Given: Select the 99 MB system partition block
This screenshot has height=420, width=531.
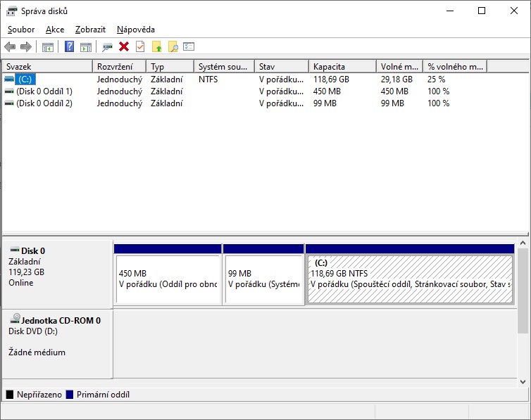Looking at the screenshot, I should coord(263,275).
